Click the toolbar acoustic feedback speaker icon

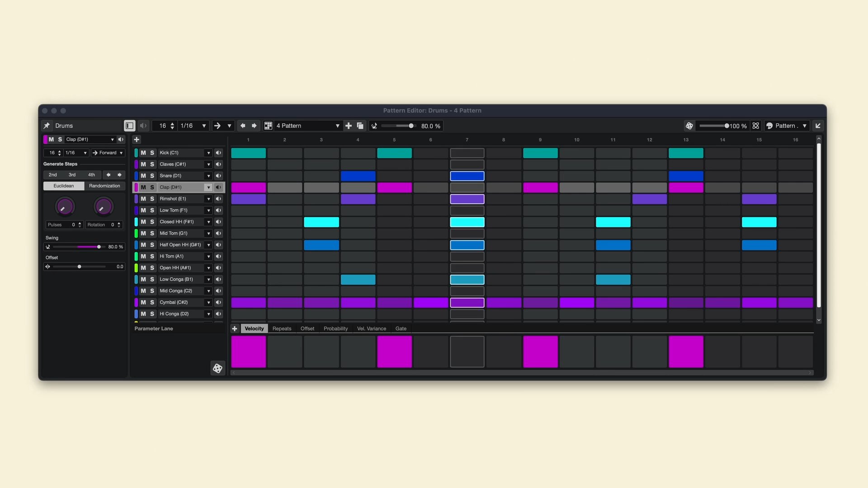pos(143,126)
